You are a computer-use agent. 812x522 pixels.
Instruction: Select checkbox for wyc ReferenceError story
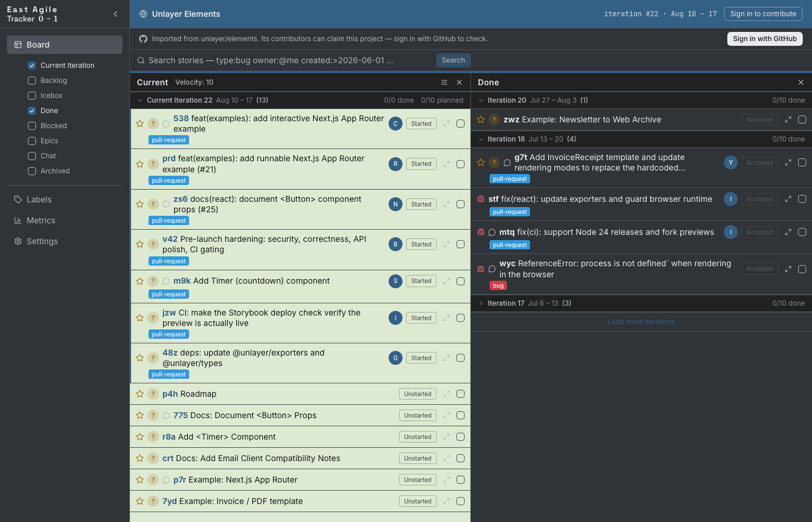click(x=802, y=269)
